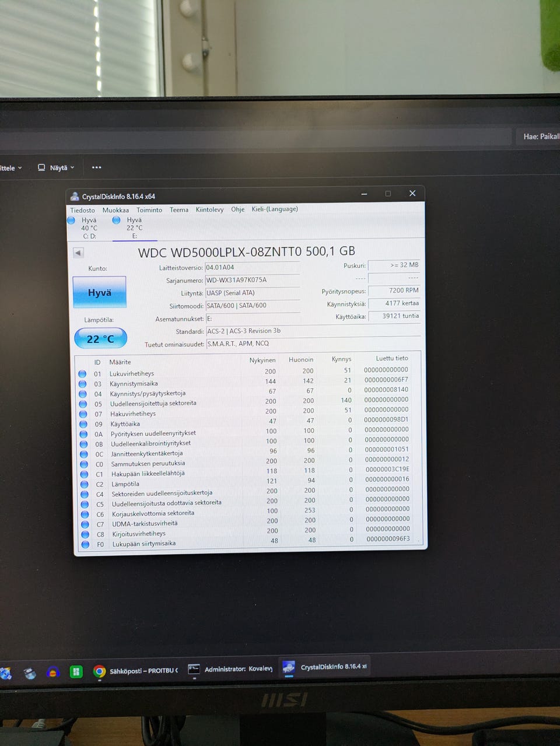Click status circle for C0 Sammutuksen peruutuksia
The height and width of the screenshot is (746, 560).
[84, 464]
